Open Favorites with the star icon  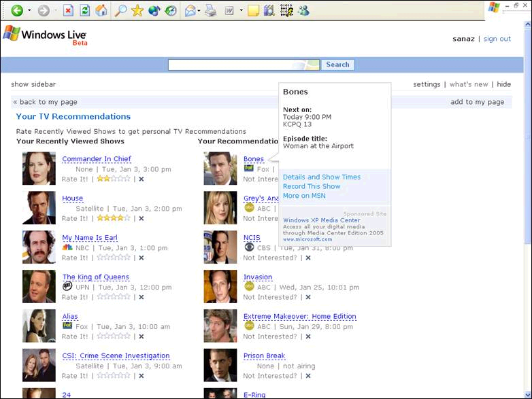[x=137, y=10]
